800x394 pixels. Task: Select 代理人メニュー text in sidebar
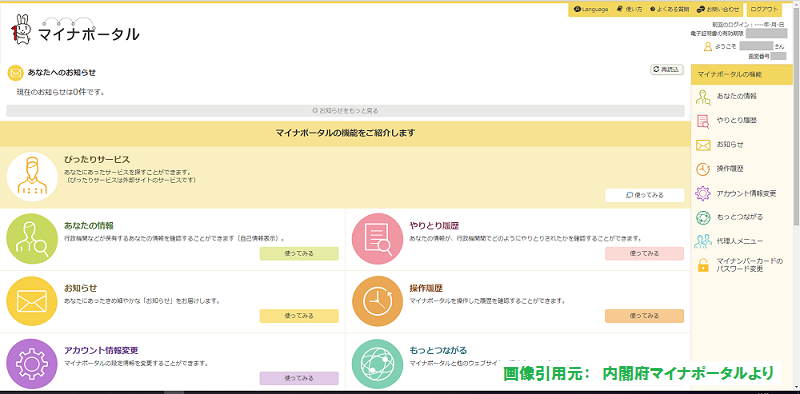(x=740, y=240)
